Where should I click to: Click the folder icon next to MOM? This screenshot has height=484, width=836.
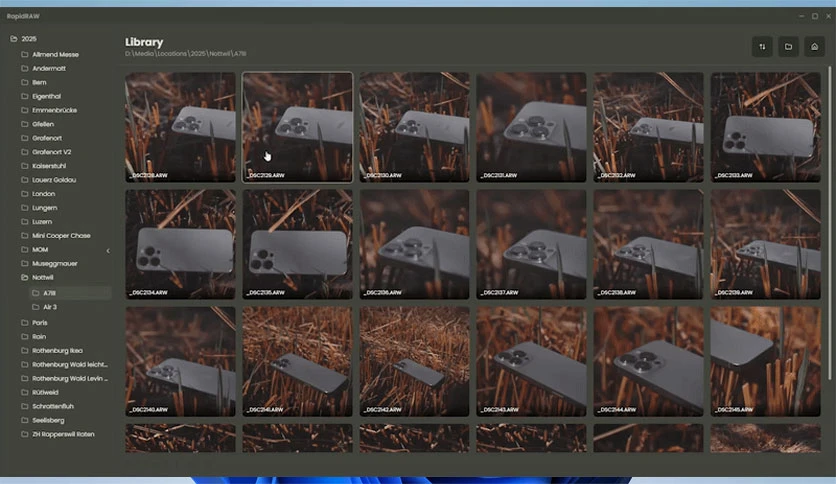click(25, 249)
